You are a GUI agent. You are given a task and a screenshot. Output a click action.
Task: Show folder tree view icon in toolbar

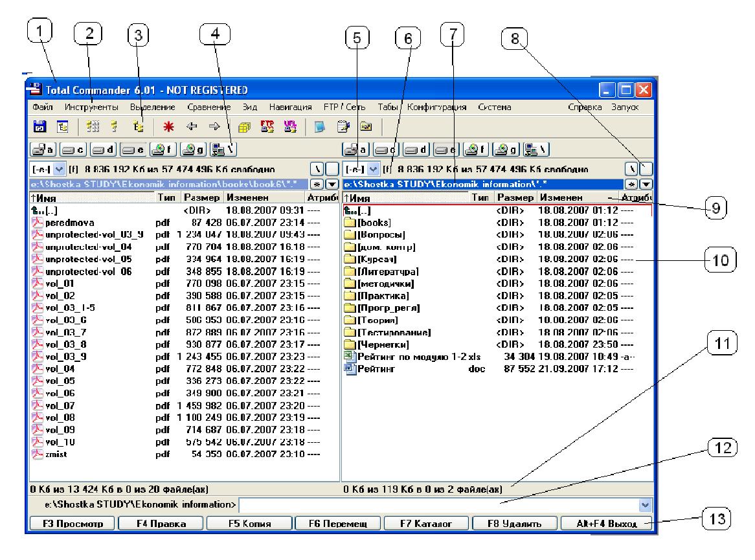tap(138, 127)
